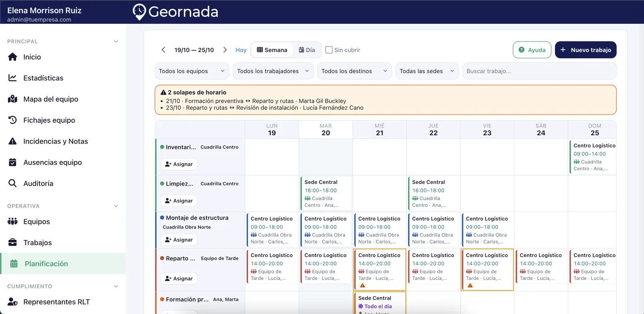Click the warning icon on Wednesday 21 Reparto card
The height and width of the screenshot is (314, 644).
[x=363, y=285]
